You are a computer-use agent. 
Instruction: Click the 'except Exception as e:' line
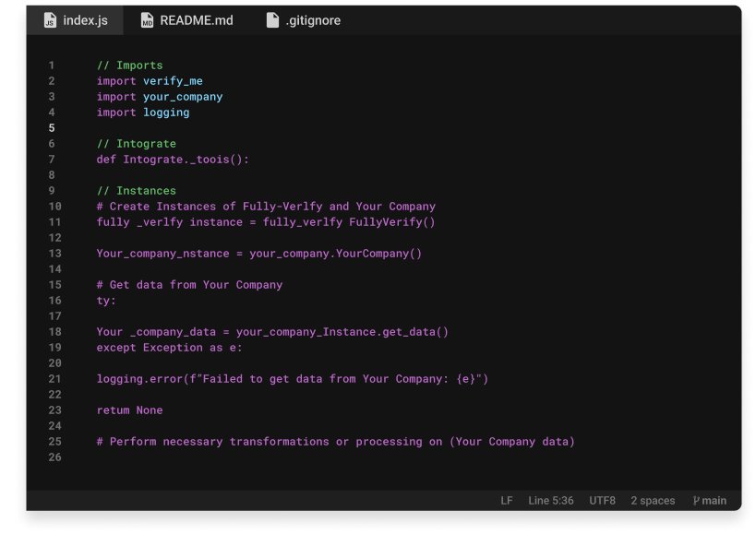coord(169,348)
